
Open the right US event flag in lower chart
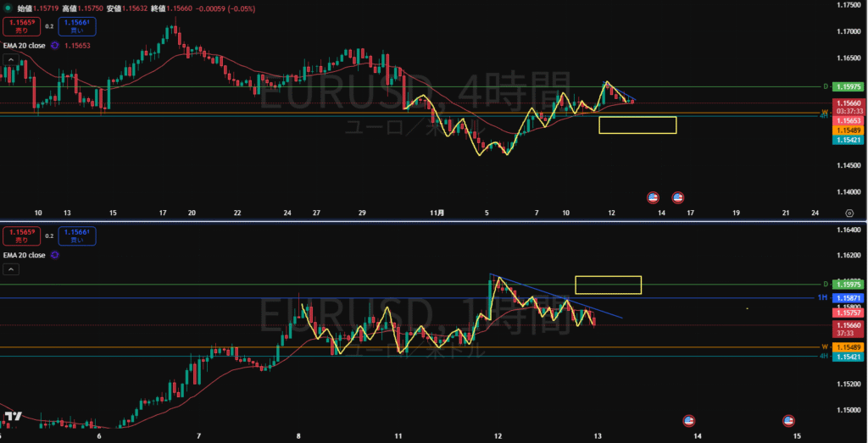pos(788,420)
